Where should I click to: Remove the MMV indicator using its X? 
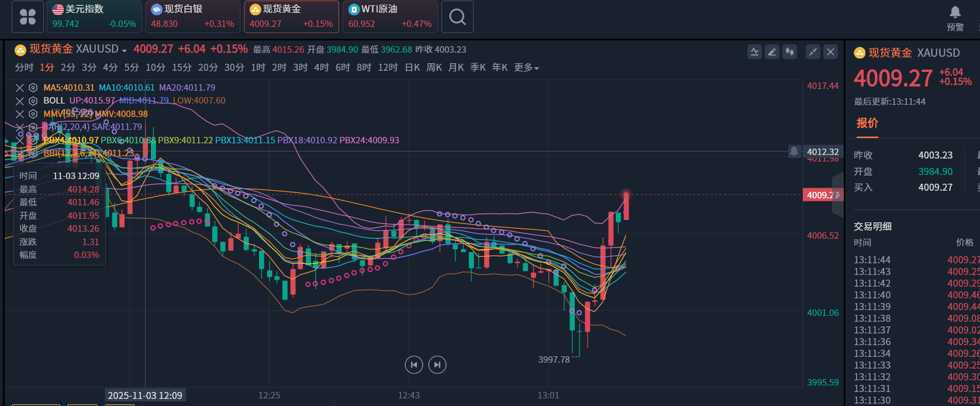pyautogui.click(x=20, y=114)
